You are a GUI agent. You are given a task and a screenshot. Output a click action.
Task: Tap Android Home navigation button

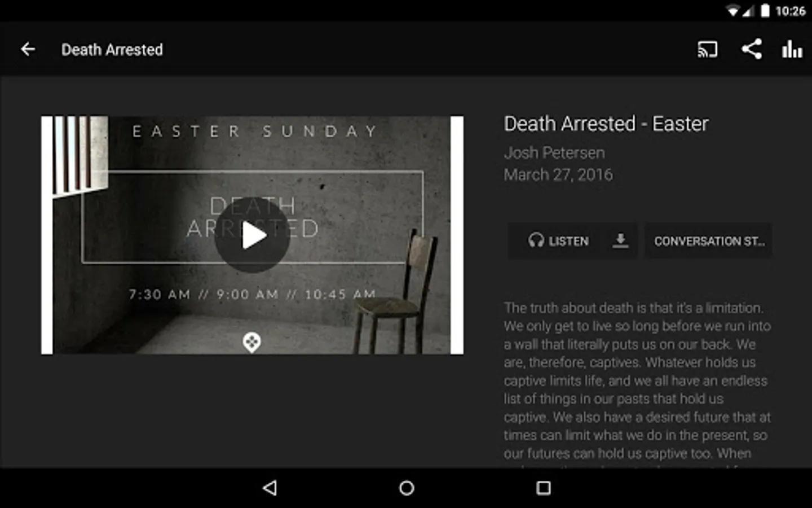[407, 488]
